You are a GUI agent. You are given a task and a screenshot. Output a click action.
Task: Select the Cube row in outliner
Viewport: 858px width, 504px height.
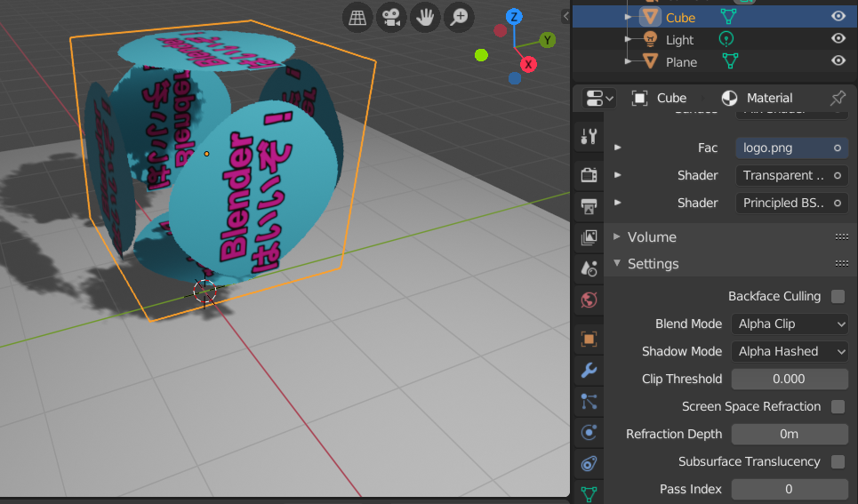tap(714, 17)
